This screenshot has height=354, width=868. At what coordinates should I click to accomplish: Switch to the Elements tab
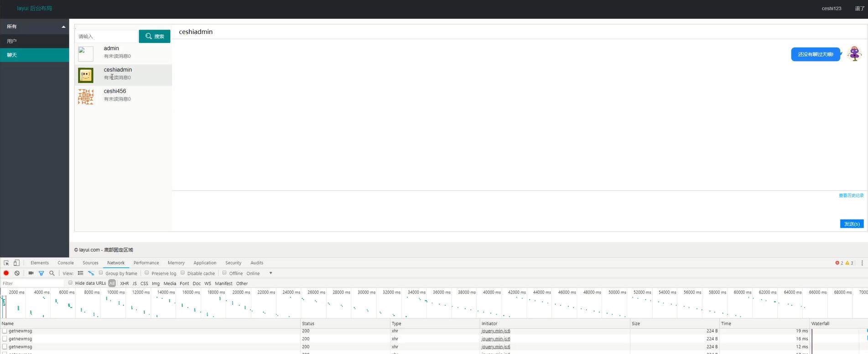pos(40,263)
